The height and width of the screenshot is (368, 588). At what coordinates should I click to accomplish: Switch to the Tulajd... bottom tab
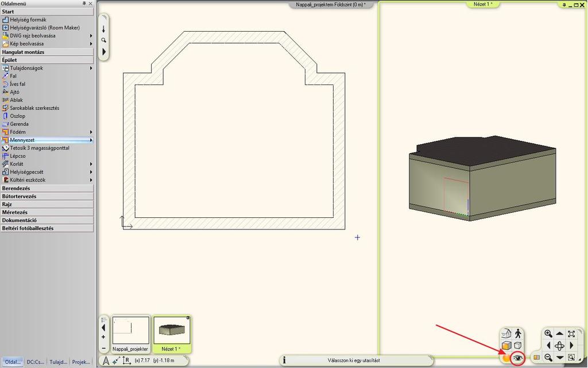tap(59, 362)
